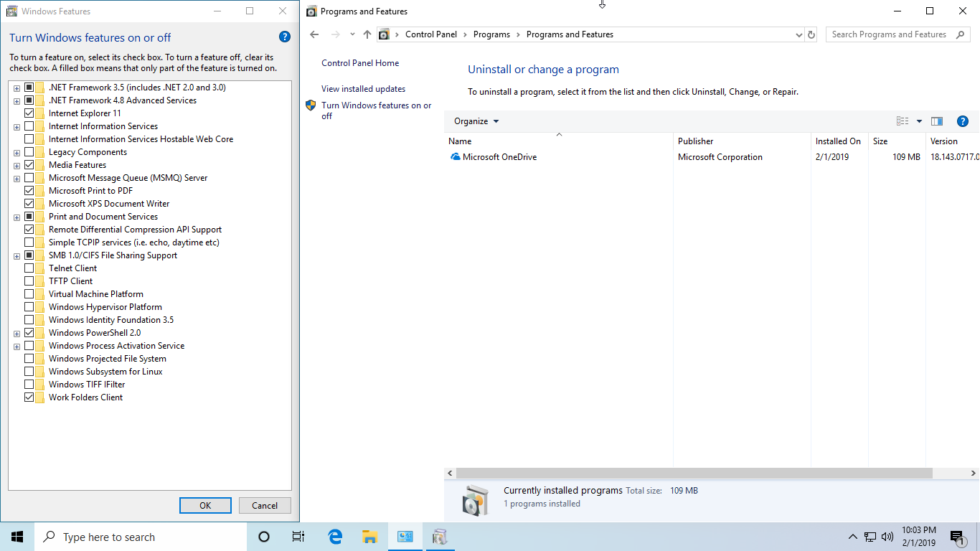Go back in Programs and Features
The image size is (980, 551).
pos(314,34)
